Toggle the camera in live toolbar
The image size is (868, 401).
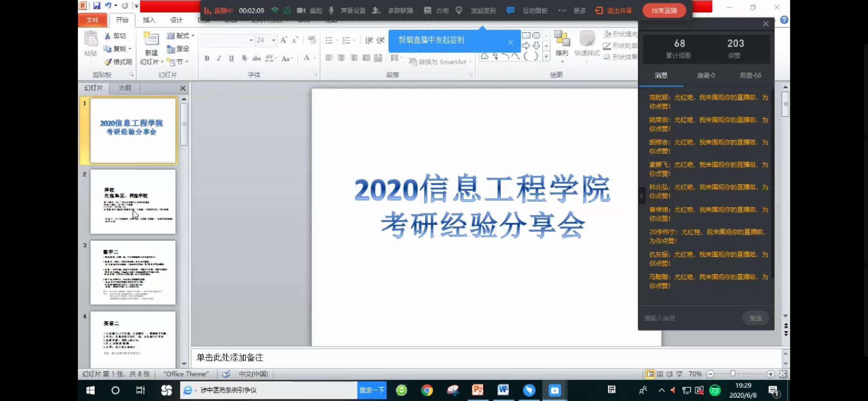(301, 10)
